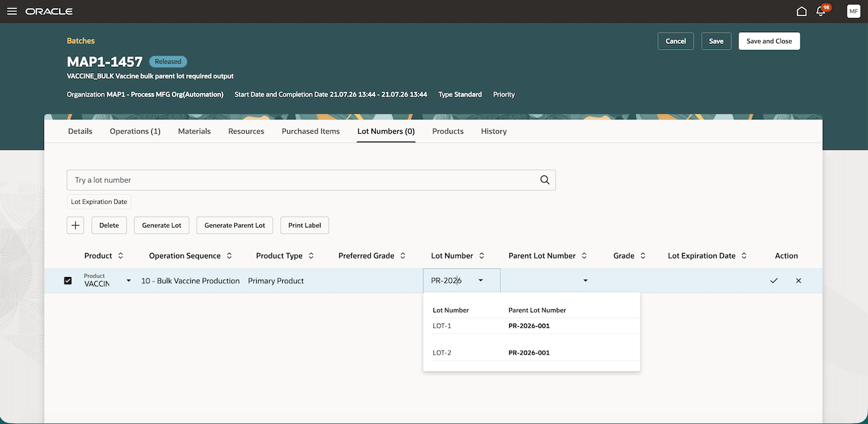868x424 pixels.
Task: Click Generate Parent Lot button
Action: [x=235, y=225]
